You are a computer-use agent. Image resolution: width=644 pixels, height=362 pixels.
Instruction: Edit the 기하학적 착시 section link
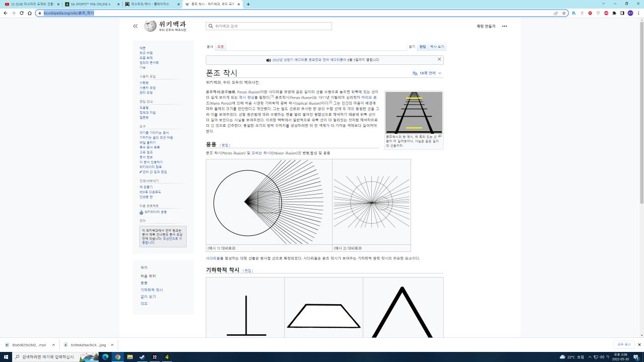coord(248,270)
